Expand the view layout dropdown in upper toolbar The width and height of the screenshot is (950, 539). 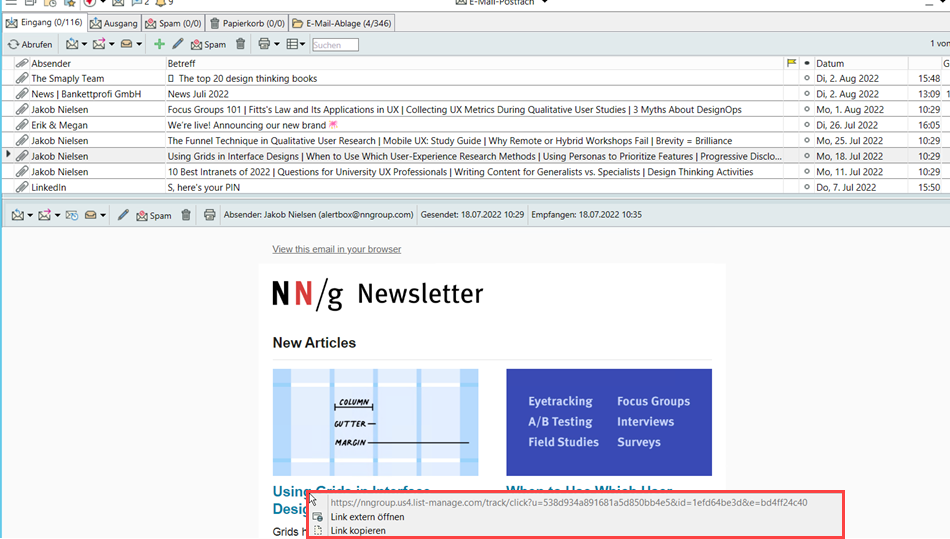click(x=303, y=44)
